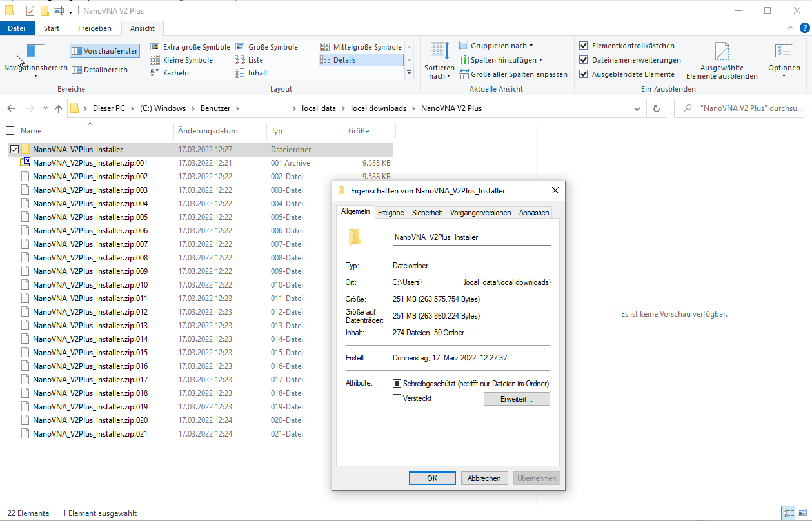Click the folder name field in properties

click(x=471, y=237)
